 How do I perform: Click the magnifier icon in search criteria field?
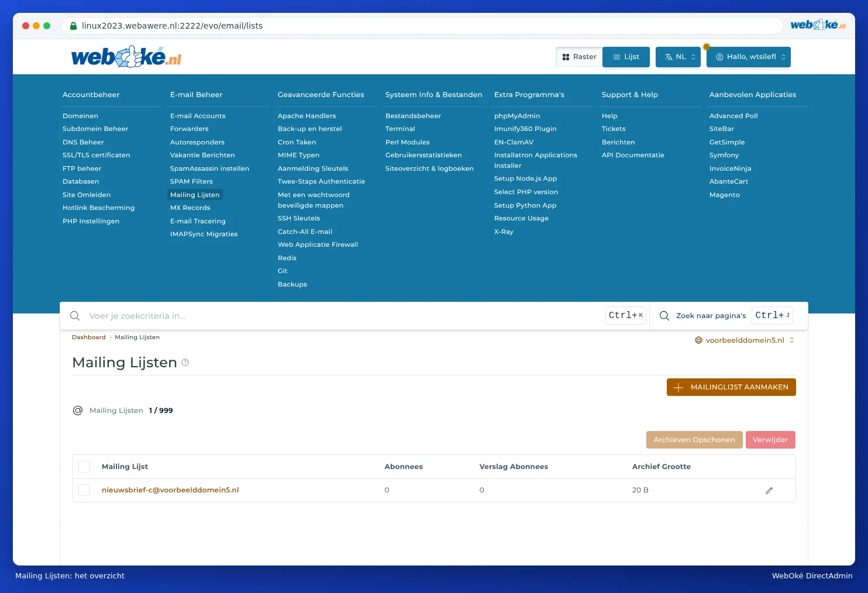click(x=75, y=316)
